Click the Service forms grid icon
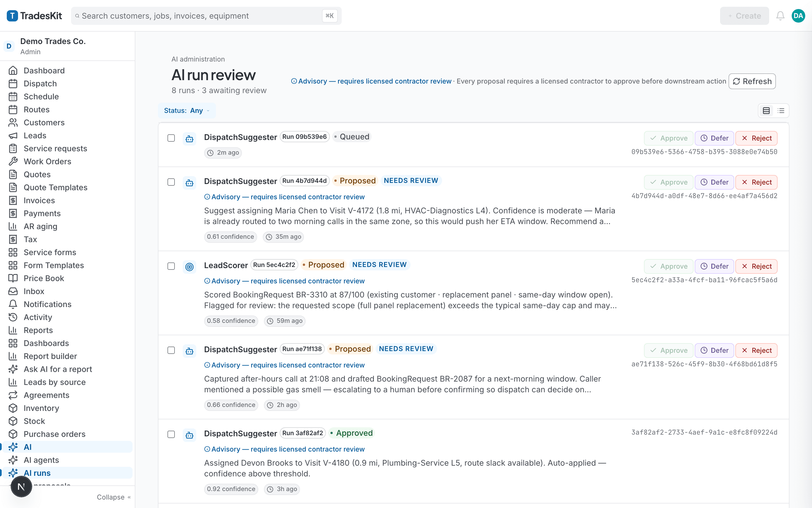 coord(13,252)
